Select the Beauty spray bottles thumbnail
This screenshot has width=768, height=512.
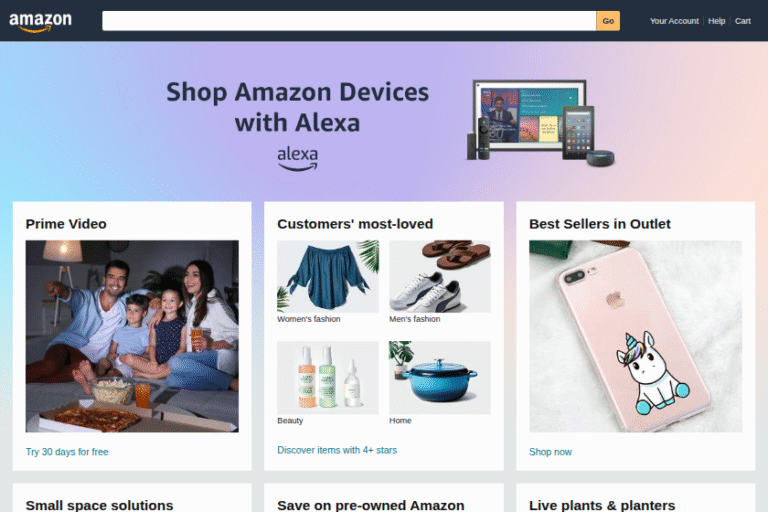coord(328,378)
